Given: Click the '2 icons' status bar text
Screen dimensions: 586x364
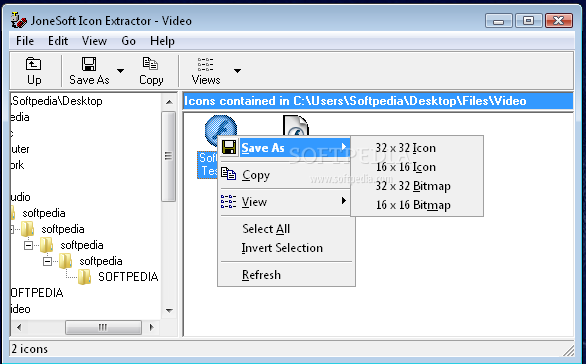Looking at the screenshot, I should point(30,349).
